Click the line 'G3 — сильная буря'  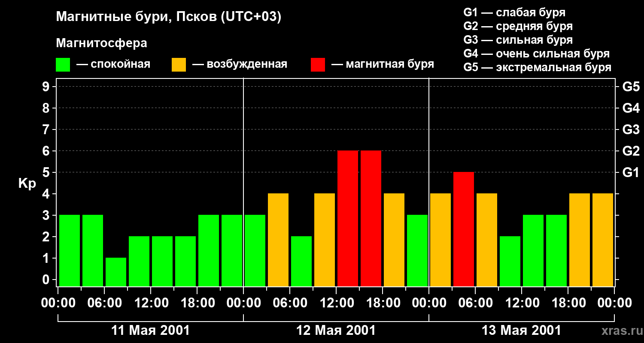pyautogui.click(x=518, y=40)
